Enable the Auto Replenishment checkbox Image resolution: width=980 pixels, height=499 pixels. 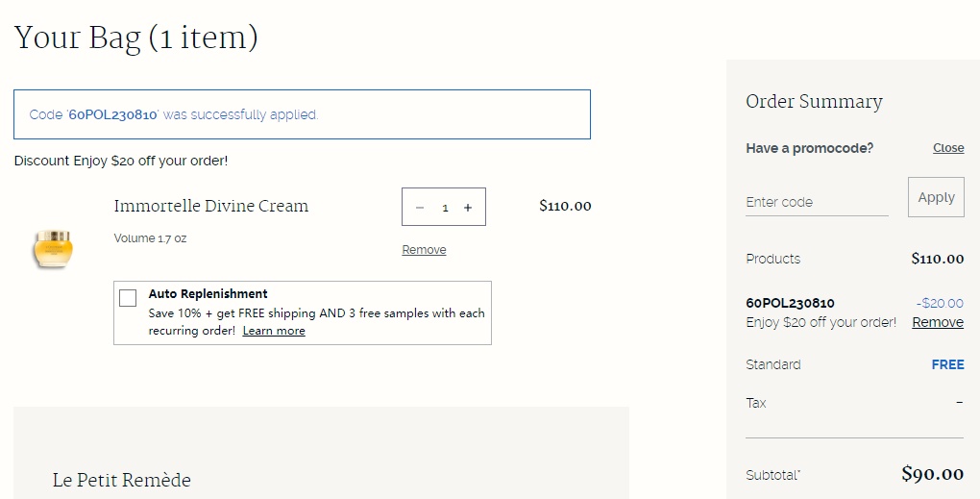pyautogui.click(x=128, y=298)
